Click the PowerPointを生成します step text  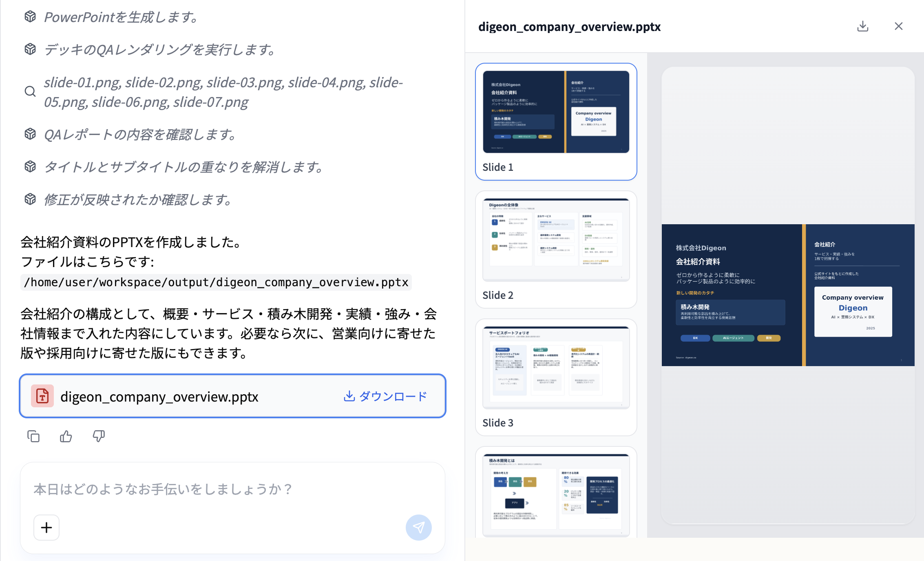click(x=122, y=17)
